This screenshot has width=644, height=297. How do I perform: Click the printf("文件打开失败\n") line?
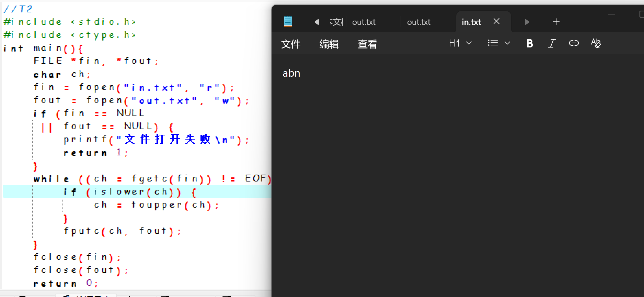157,139
